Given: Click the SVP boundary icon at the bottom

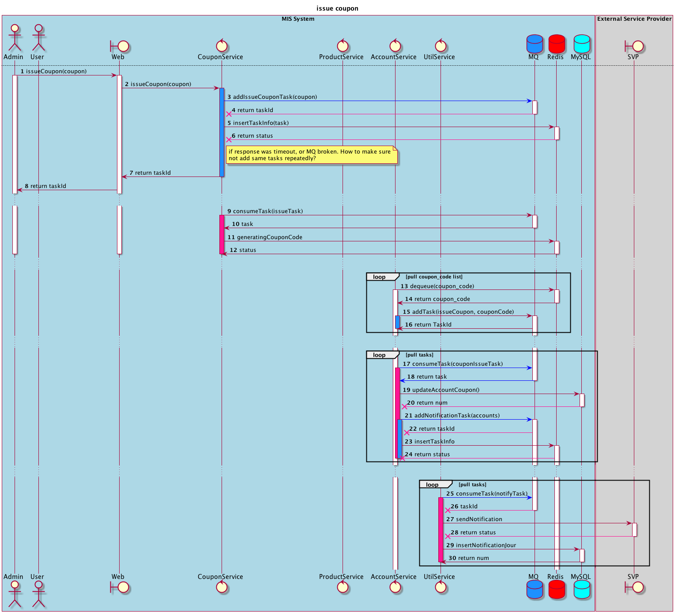Looking at the screenshot, I should [634, 587].
